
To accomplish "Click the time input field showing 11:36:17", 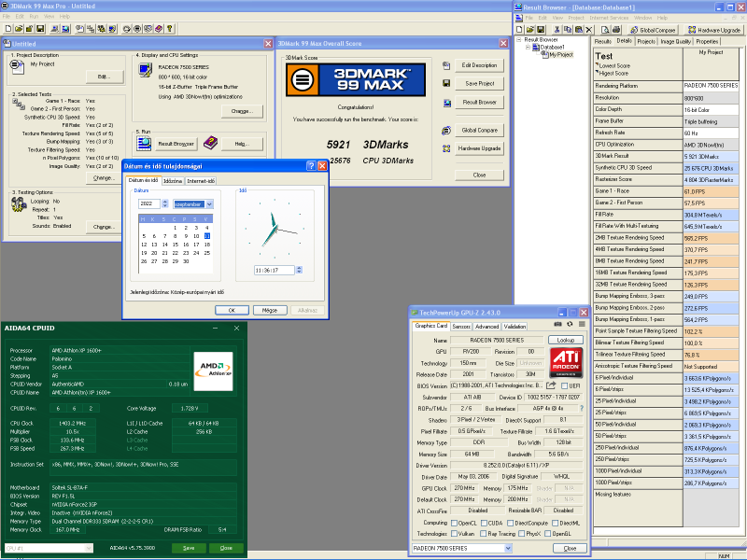I will tap(275, 270).
